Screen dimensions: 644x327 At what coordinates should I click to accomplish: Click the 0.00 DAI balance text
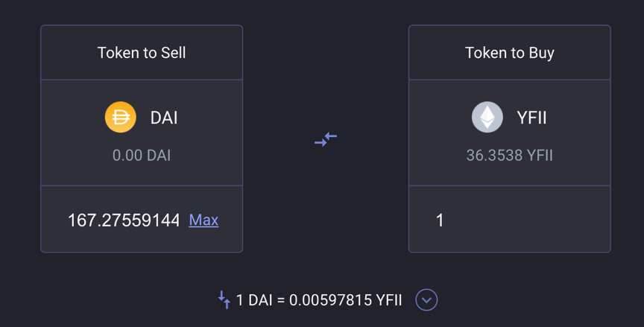[142, 155]
